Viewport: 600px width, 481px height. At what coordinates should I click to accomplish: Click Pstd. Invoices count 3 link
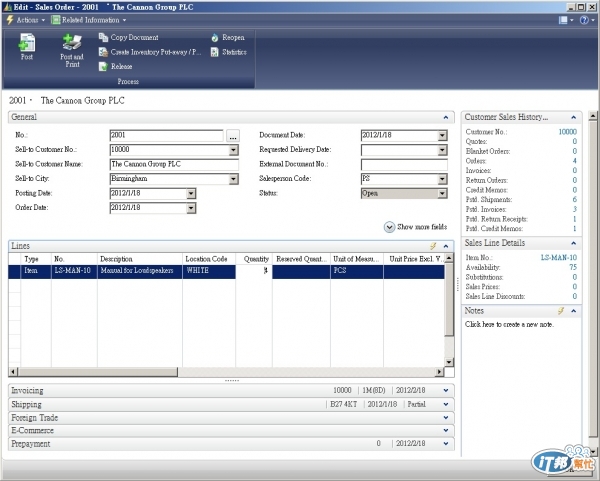coord(575,209)
